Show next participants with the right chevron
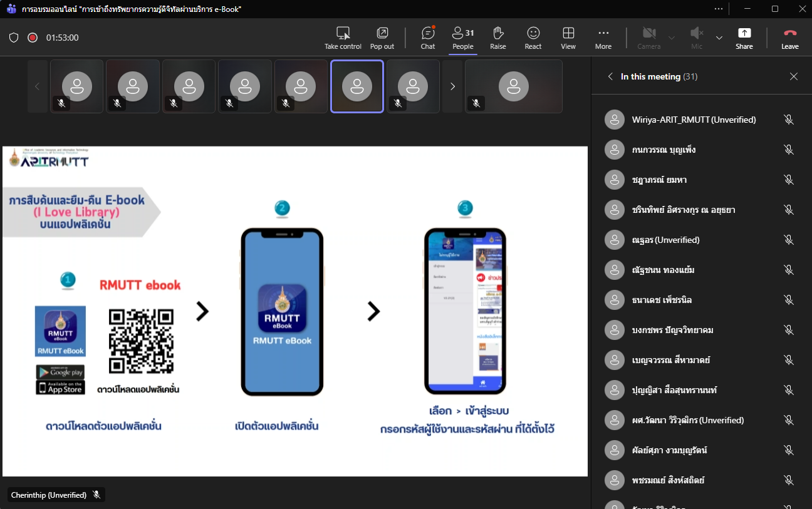This screenshot has width=812, height=509. click(452, 86)
